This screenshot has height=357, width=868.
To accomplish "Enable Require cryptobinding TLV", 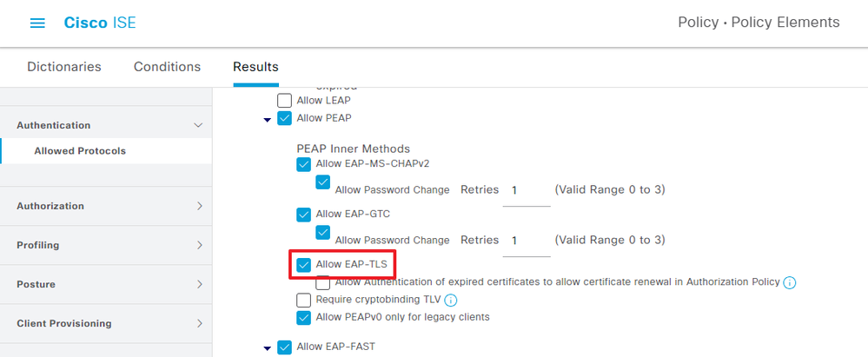I will (303, 301).
